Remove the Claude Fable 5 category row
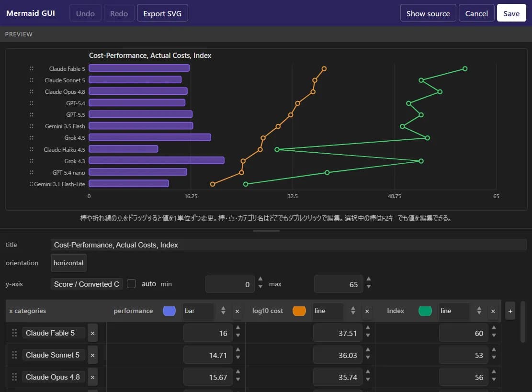 (x=92, y=333)
